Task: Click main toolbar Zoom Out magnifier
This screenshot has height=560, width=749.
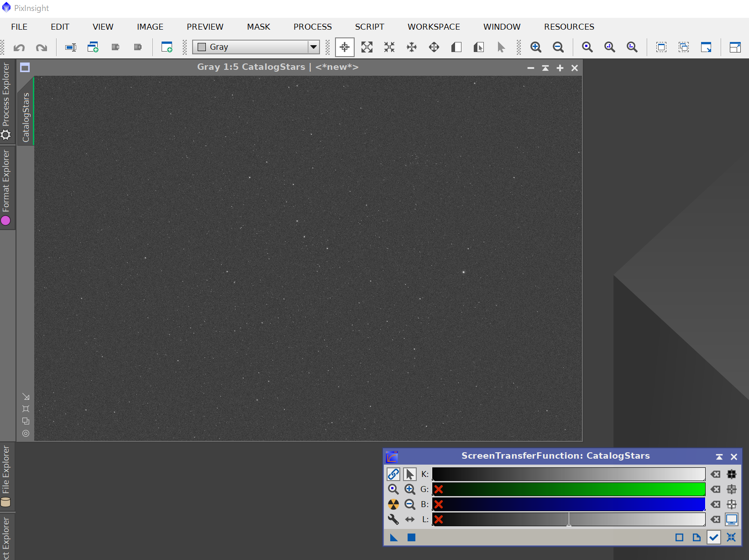Action: point(558,47)
